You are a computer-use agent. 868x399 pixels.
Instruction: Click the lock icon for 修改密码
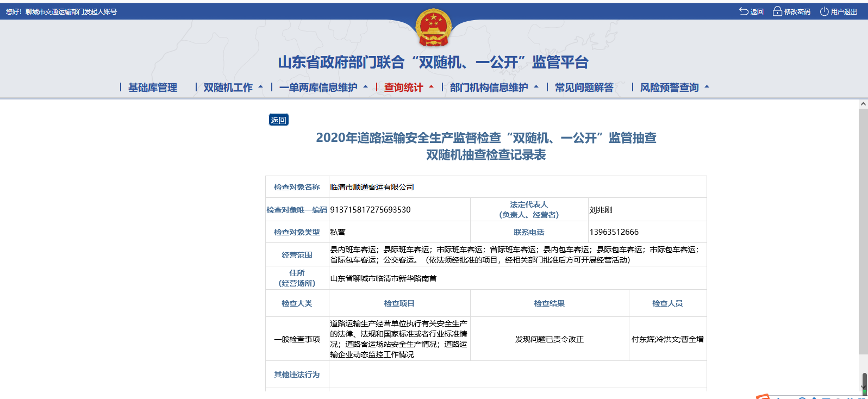click(x=777, y=11)
